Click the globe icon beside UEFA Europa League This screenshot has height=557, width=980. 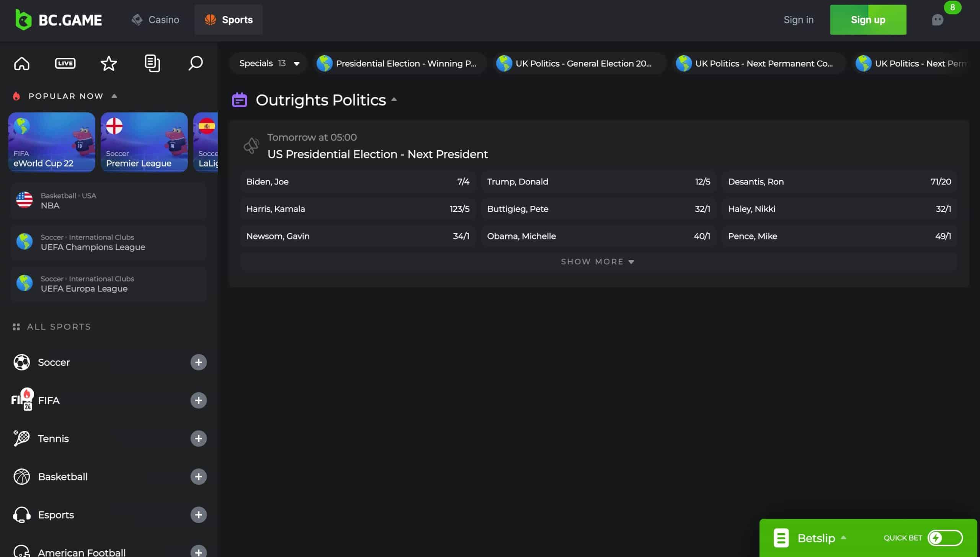tap(24, 283)
